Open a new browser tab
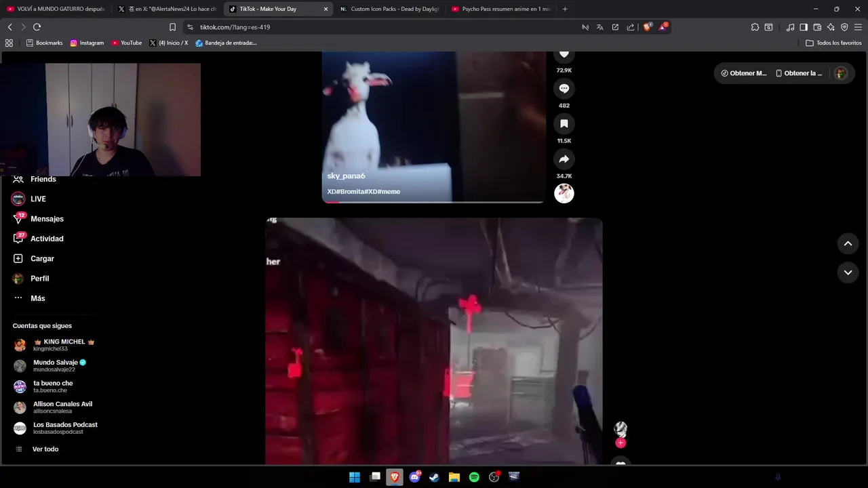The image size is (868, 488). [565, 9]
